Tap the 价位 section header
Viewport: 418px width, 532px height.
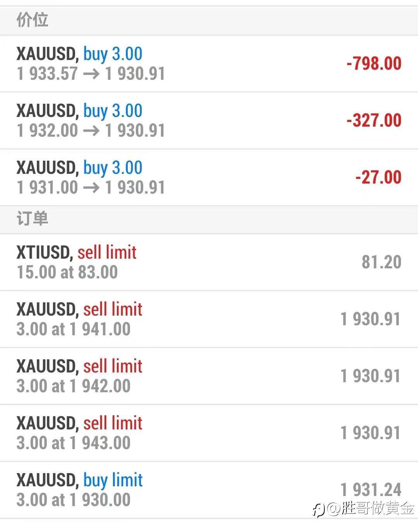33,19
